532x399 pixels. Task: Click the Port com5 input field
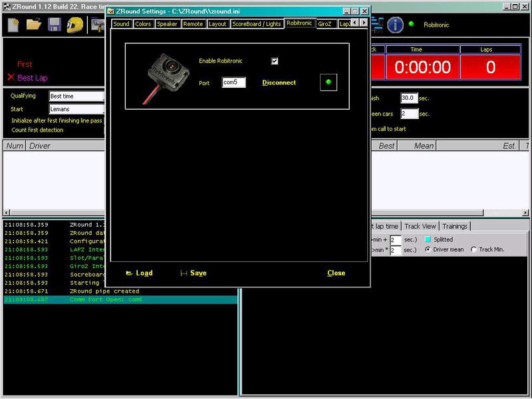pos(233,83)
